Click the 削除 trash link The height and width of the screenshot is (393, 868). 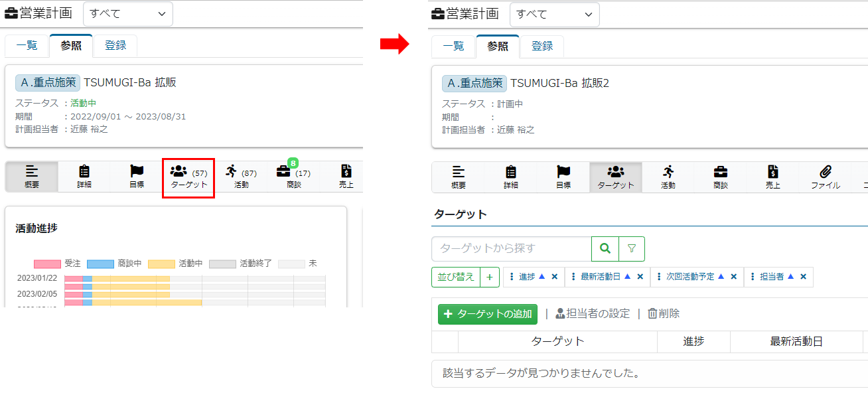[x=664, y=313]
